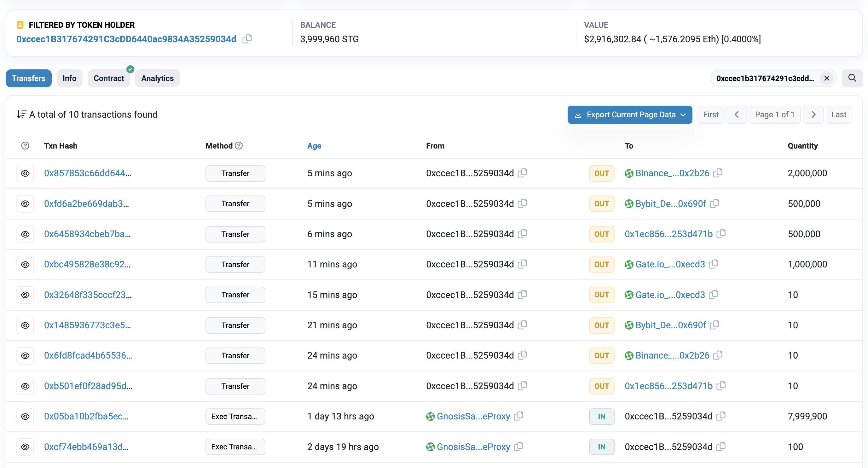Toggle the eye preview for 0x857853c66dd644 transaction
This screenshot has height=468, width=868.
point(25,173)
